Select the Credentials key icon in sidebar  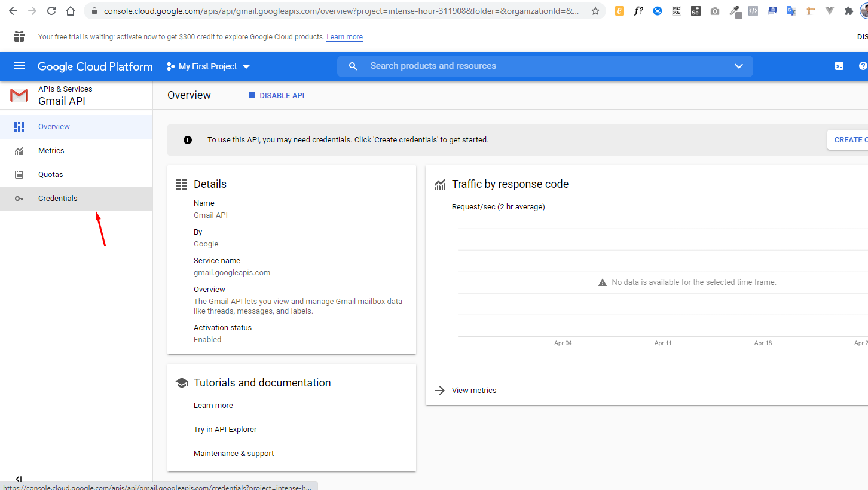(19, 198)
